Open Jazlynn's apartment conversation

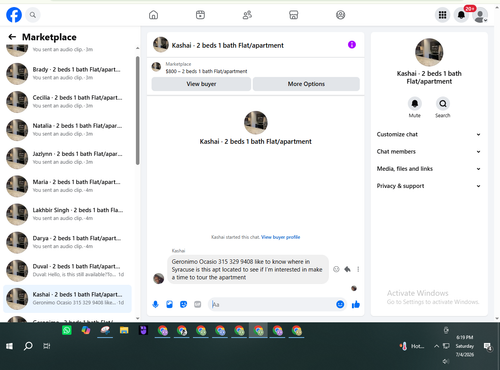(68, 158)
